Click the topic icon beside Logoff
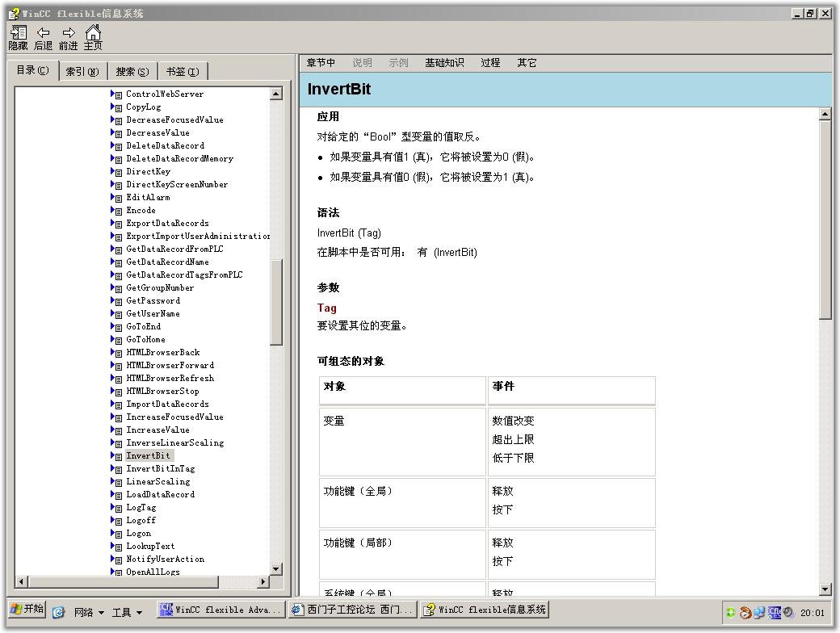This screenshot has width=840, height=633. point(116,521)
